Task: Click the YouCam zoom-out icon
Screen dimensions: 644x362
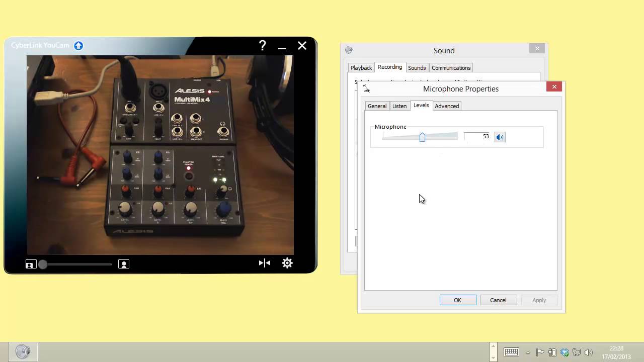Action: [x=31, y=264]
